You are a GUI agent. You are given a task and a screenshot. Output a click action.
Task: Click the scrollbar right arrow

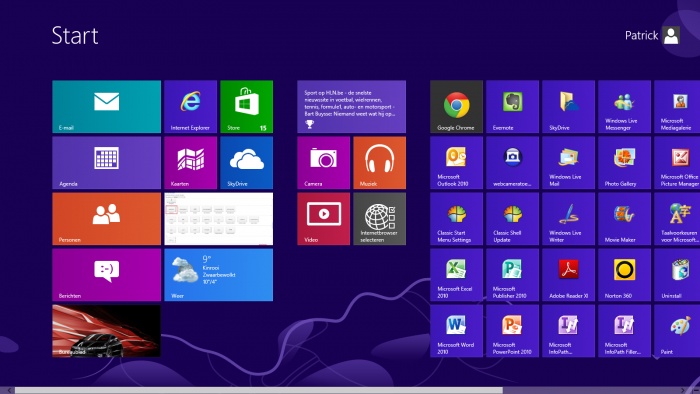682,390
